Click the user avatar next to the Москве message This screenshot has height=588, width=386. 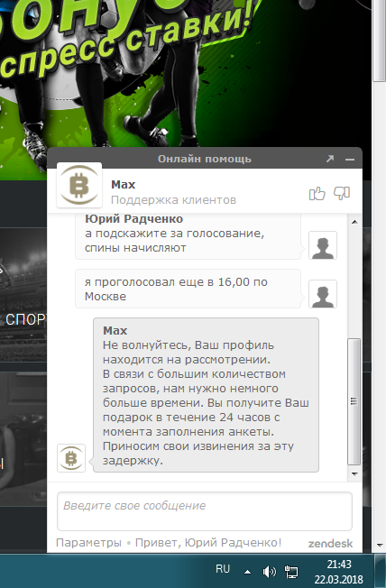coord(323,294)
